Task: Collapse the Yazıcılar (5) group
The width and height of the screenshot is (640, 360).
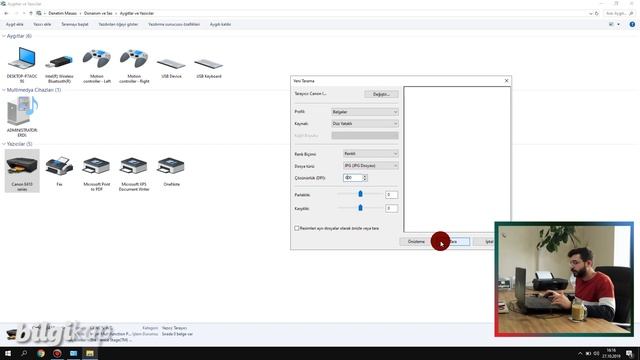Action: pos(4,144)
